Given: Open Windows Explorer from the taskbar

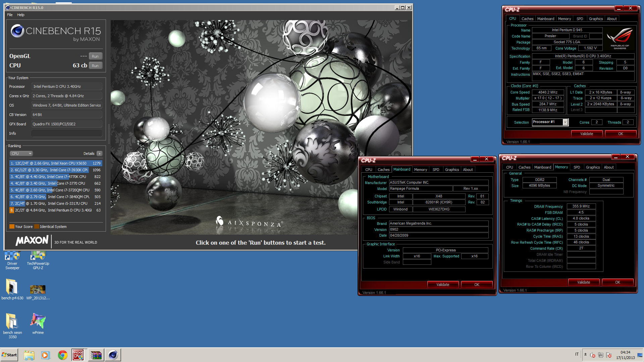Looking at the screenshot, I should click(29, 355).
